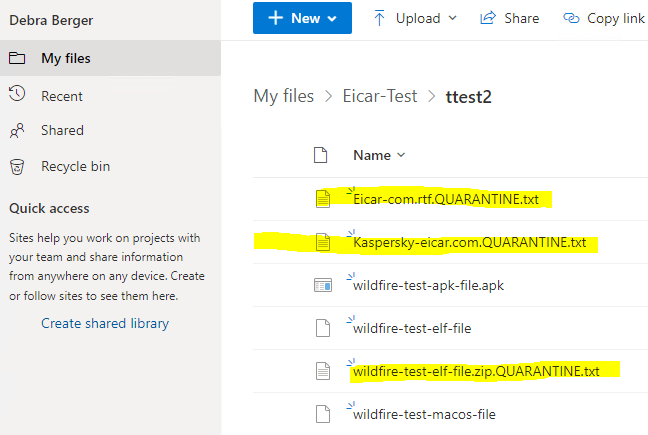The width and height of the screenshot is (648, 435).
Task: Open the Recent view in sidebar
Action: point(62,96)
